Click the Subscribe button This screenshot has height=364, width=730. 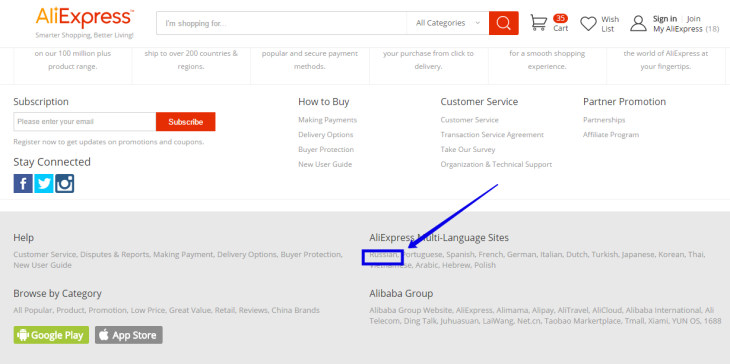186,121
